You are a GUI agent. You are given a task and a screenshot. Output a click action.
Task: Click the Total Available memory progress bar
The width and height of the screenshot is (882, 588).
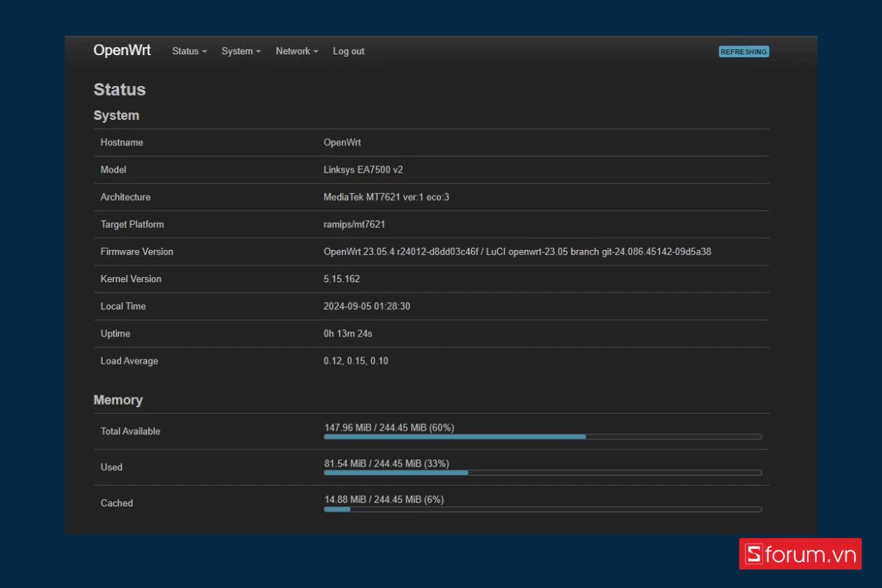[x=542, y=437]
